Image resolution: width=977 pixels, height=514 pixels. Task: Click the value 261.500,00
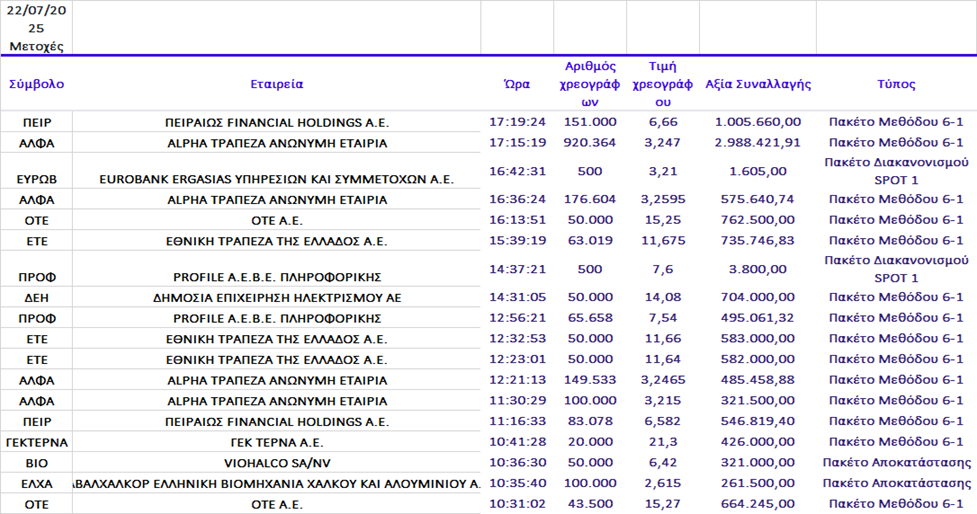click(x=758, y=482)
